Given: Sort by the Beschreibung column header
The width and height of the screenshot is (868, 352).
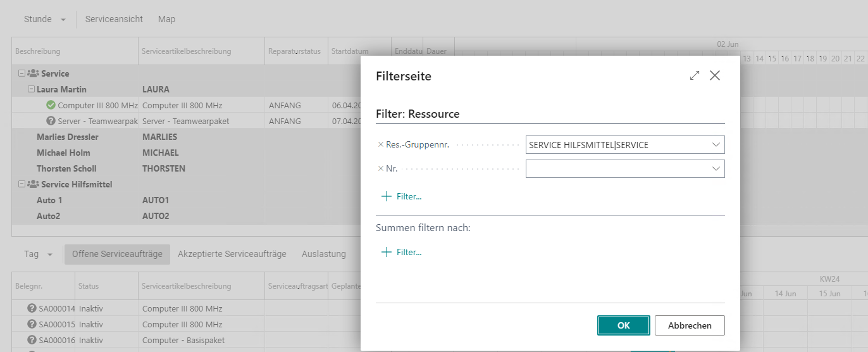Looking at the screenshot, I should coord(75,51).
